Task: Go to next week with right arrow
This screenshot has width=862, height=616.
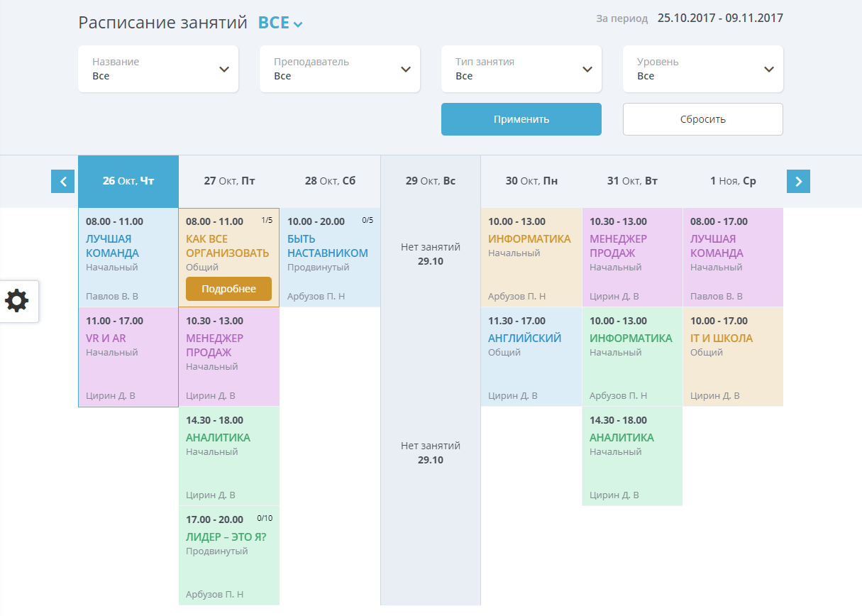Action: pyautogui.click(x=798, y=182)
